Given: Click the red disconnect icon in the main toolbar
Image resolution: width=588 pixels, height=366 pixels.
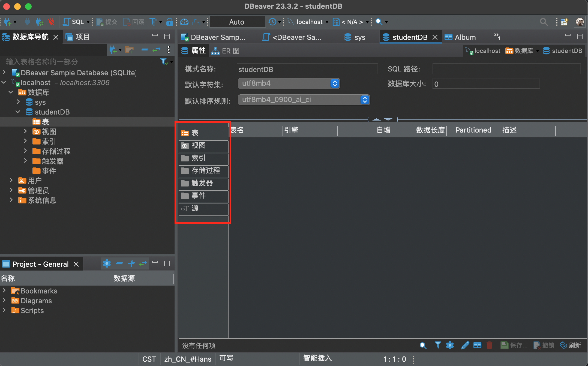Looking at the screenshot, I should [x=51, y=22].
